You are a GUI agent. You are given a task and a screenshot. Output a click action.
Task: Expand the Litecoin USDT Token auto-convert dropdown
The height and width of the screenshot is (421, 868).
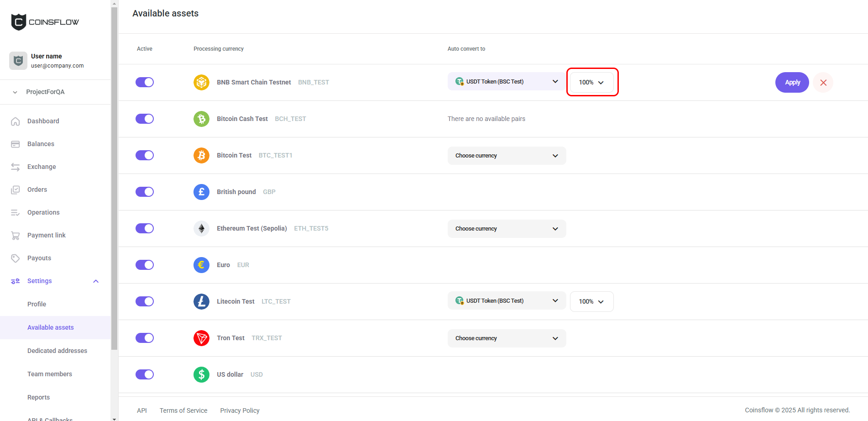click(x=507, y=301)
